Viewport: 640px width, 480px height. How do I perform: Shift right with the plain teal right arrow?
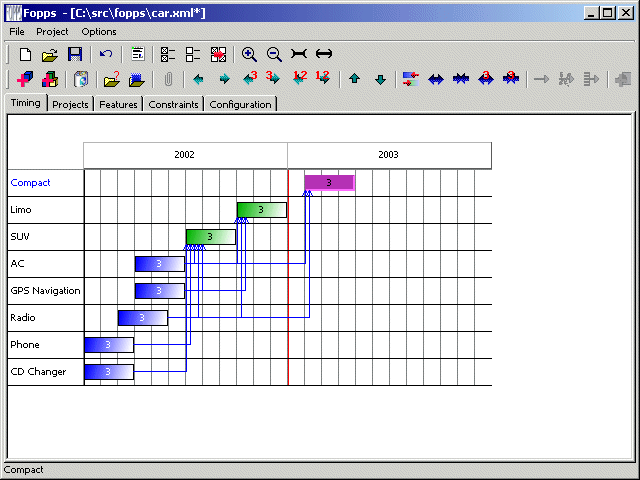(x=224, y=79)
